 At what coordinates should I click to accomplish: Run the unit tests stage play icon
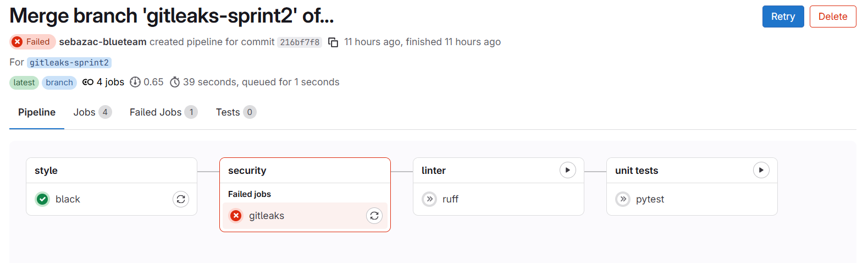[x=761, y=171]
